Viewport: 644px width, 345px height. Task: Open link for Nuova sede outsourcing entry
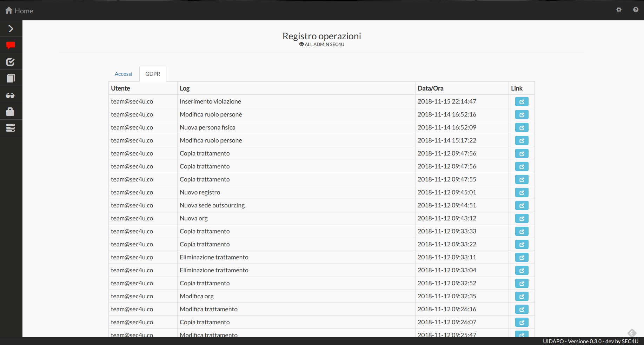click(x=522, y=206)
